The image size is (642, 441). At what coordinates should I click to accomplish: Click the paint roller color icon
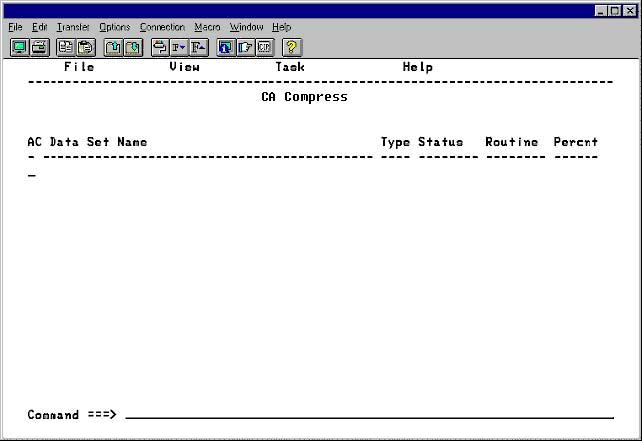(160, 47)
